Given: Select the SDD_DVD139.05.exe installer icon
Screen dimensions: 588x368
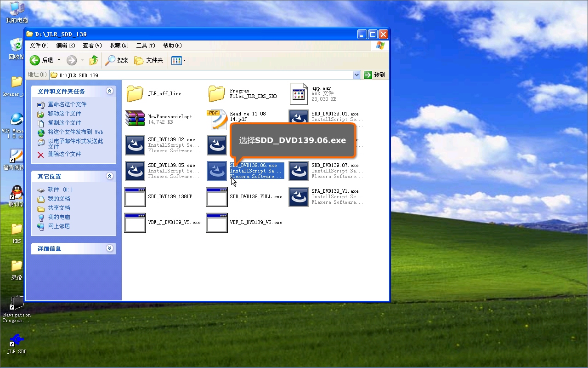Looking at the screenshot, I should coord(135,171).
